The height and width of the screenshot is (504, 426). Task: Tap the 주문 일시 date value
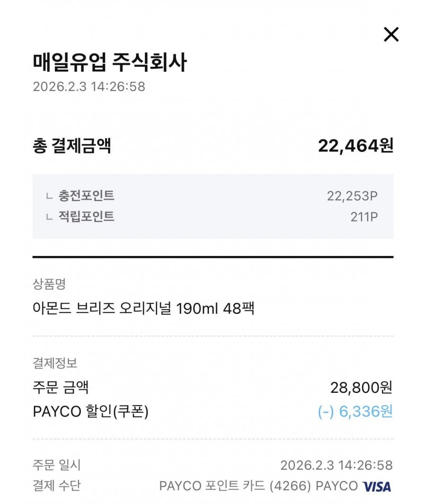(x=336, y=465)
